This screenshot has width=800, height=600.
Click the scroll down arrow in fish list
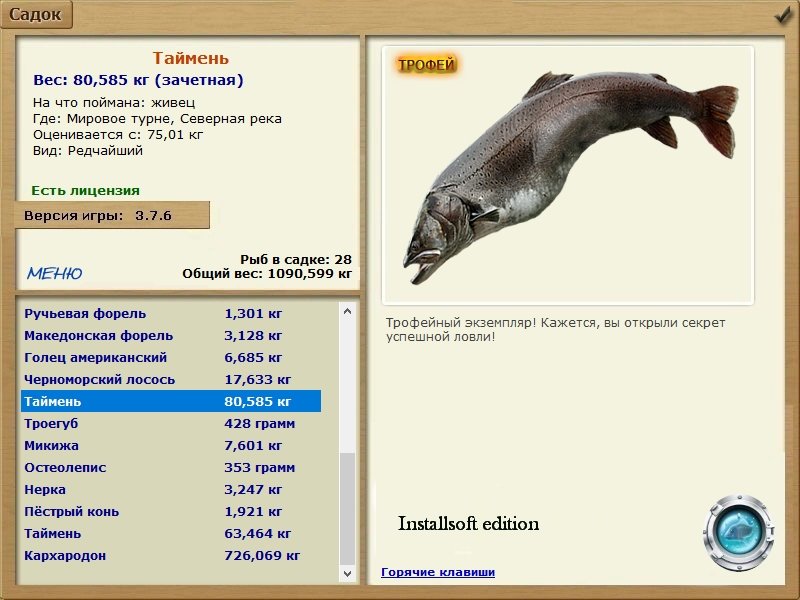347,573
